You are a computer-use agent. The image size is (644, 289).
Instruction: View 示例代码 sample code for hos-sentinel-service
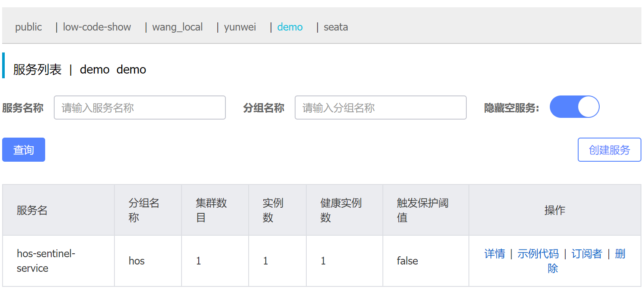click(x=538, y=254)
